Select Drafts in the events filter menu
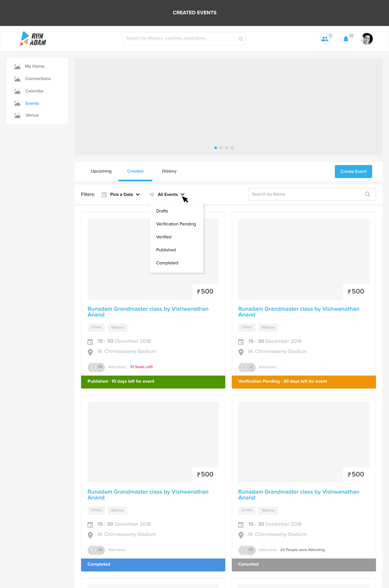Image resolution: width=389 pixels, height=588 pixels. click(x=162, y=211)
